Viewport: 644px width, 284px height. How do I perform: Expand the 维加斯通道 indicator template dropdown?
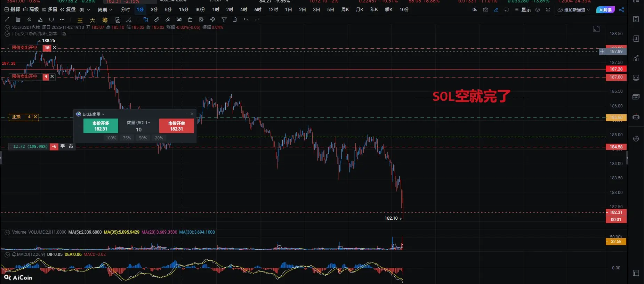pyautogui.click(x=574, y=10)
